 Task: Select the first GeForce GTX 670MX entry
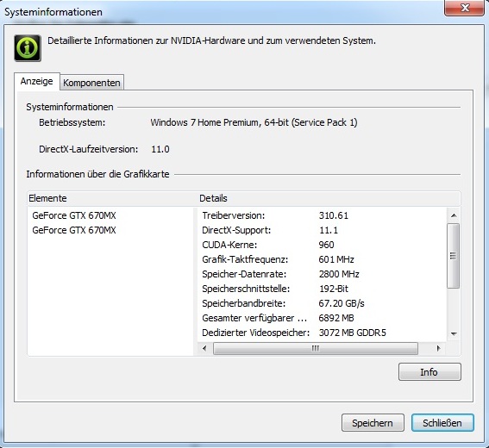click(74, 215)
